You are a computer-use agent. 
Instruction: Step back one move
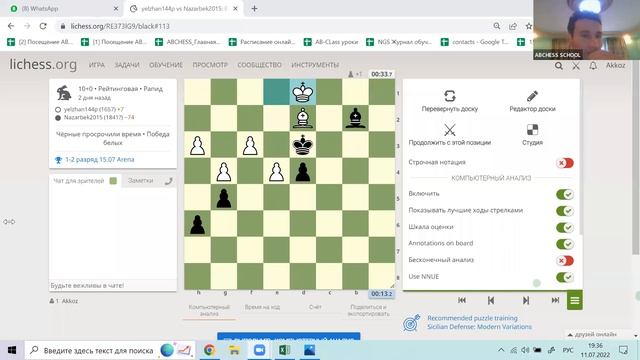tap(491, 300)
